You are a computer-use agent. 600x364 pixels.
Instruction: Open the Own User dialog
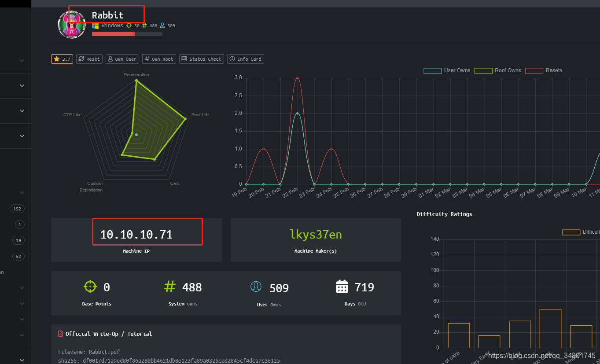point(122,59)
